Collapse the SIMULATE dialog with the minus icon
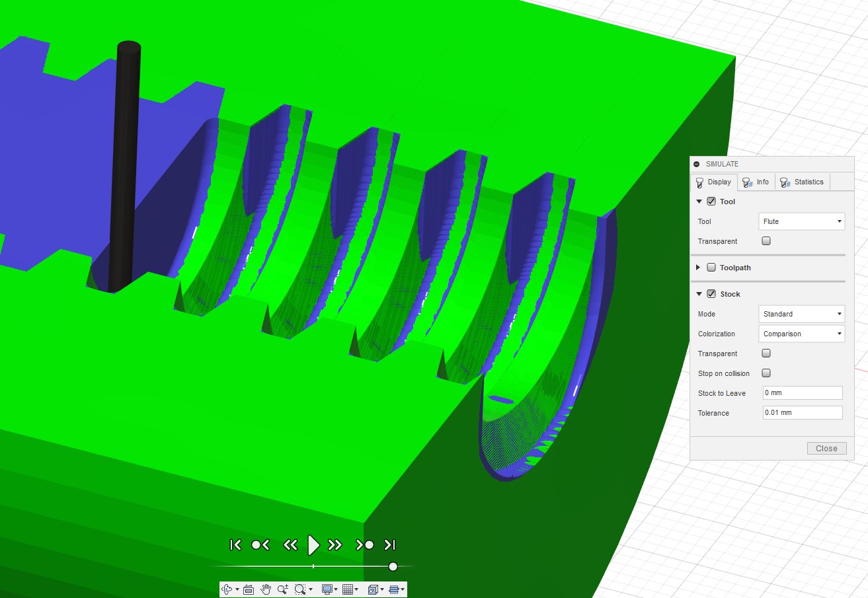 coord(697,164)
